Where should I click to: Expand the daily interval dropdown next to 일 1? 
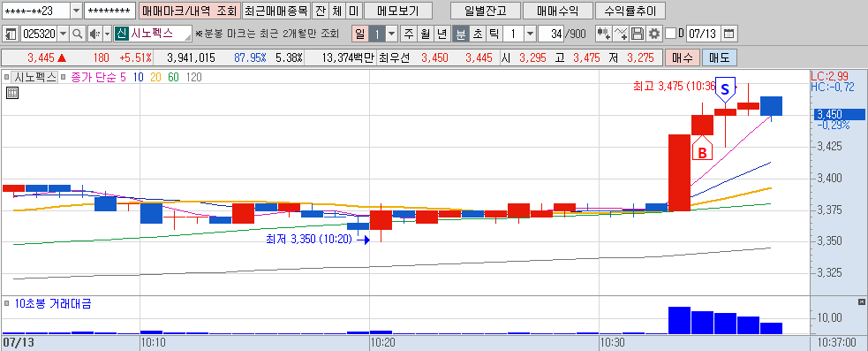(392, 34)
